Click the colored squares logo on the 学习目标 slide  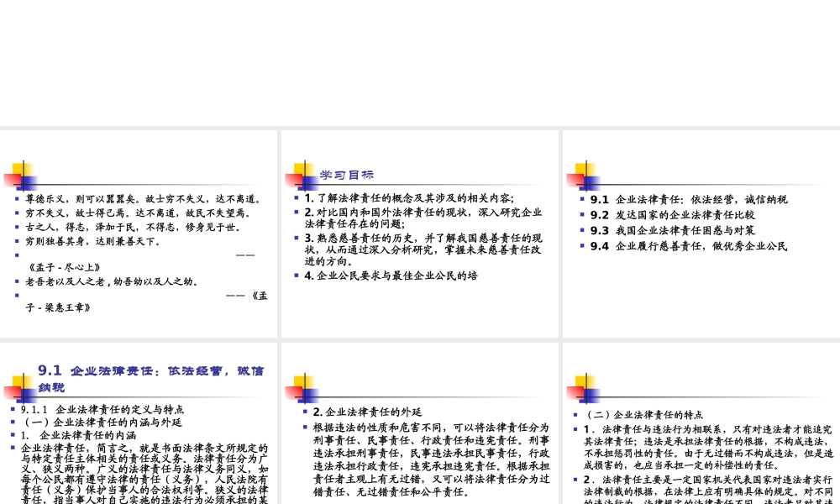point(302,175)
